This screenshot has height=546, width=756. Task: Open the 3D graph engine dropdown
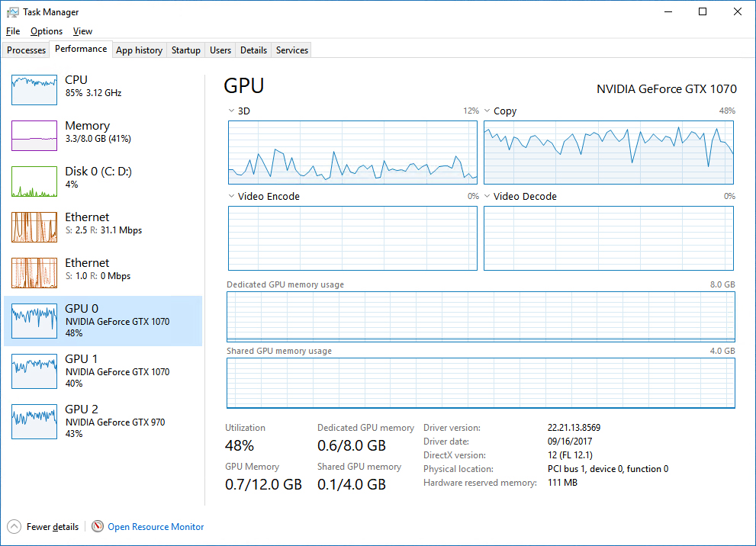tap(231, 111)
